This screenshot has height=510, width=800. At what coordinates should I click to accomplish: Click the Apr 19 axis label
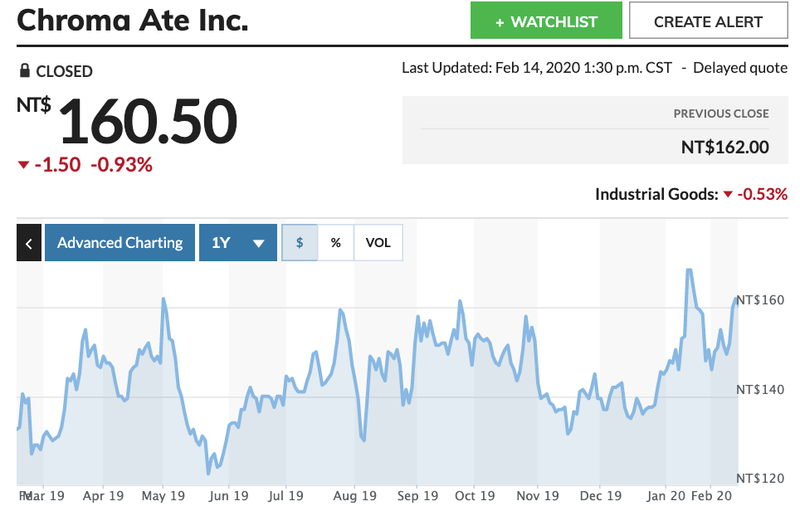(103, 496)
